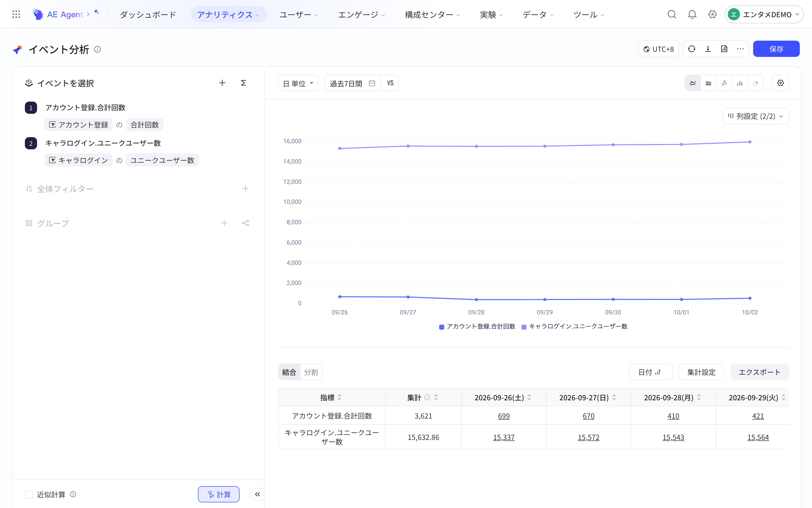Image resolution: width=812 pixels, height=508 pixels.
Task: Open the 過去7日間 date range picker
Action: (352, 83)
